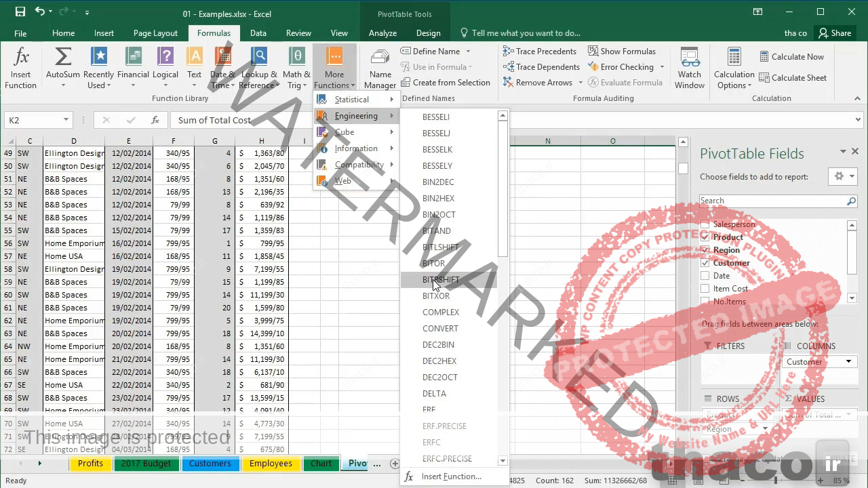Viewport: 868px width, 488px height.
Task: Toggle Show Formulas
Action: point(622,51)
